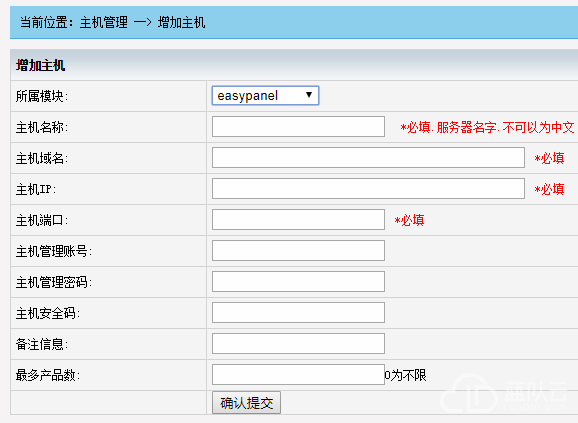Click the 主机管理 breadcrumb text
Image resolution: width=578 pixels, height=423 pixels.
[x=104, y=22]
